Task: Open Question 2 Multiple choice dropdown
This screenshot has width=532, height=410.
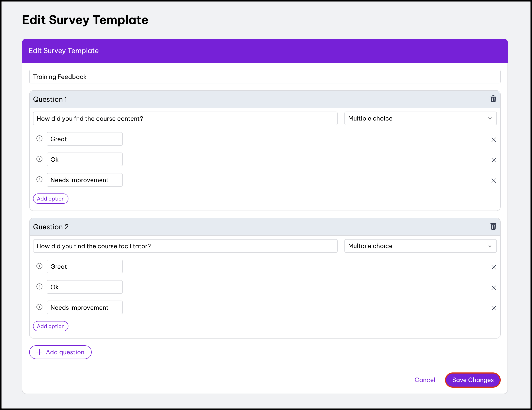Action: (420, 246)
